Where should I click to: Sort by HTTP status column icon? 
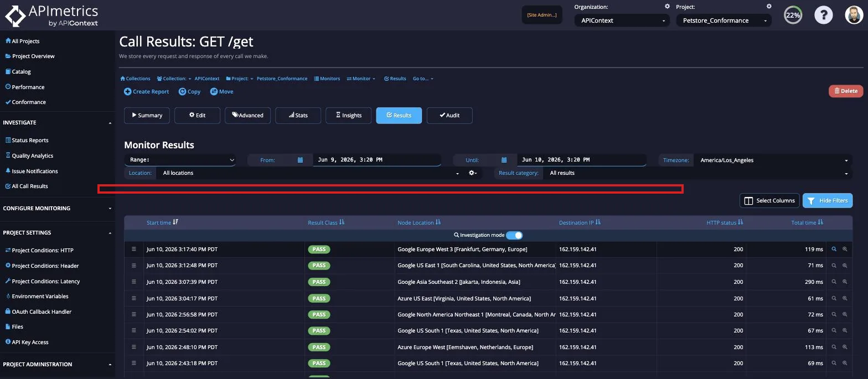coord(741,222)
